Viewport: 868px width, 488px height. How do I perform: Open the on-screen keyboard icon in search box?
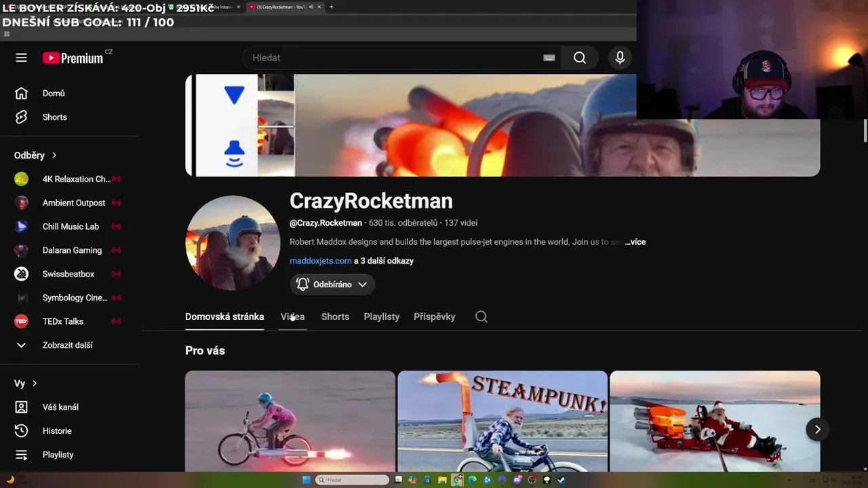point(549,58)
